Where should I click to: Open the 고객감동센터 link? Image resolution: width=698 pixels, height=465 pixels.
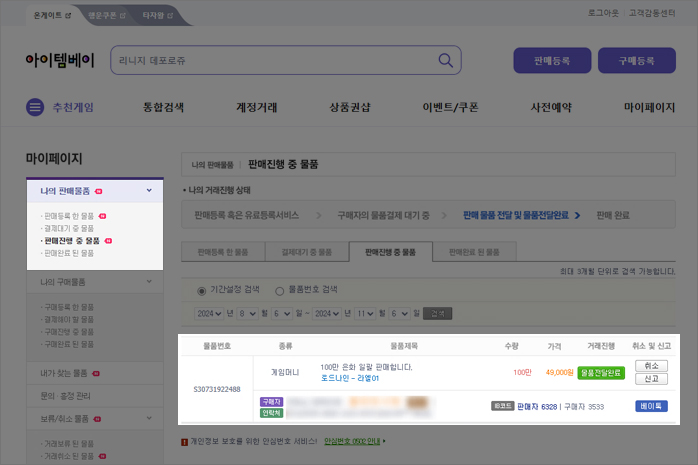(652, 13)
